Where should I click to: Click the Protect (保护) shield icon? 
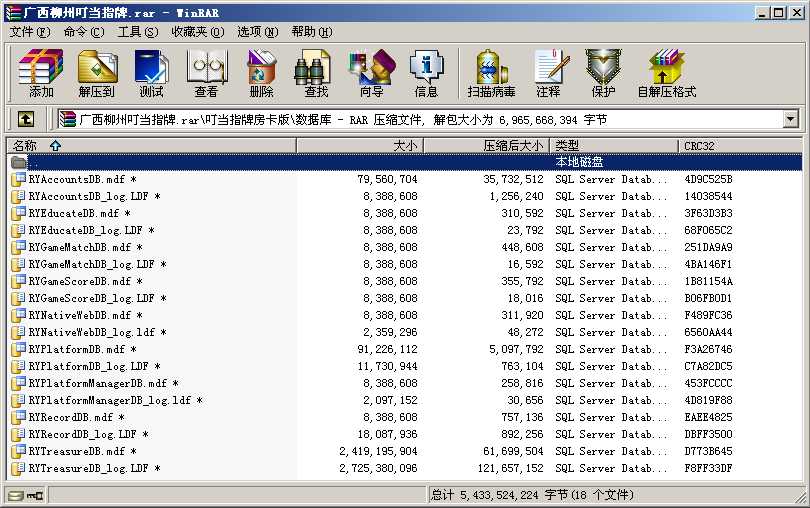(603, 73)
